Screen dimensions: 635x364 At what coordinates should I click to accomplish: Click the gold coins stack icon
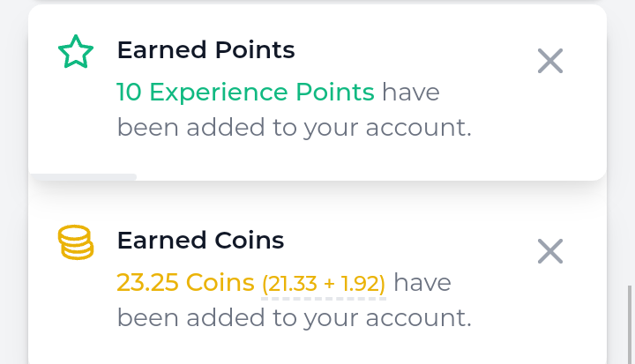click(75, 242)
